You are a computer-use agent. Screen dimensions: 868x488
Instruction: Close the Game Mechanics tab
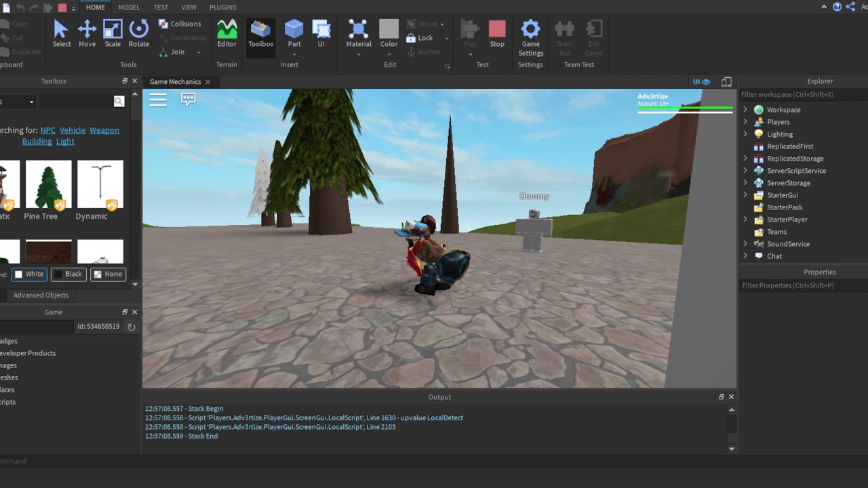(x=208, y=82)
